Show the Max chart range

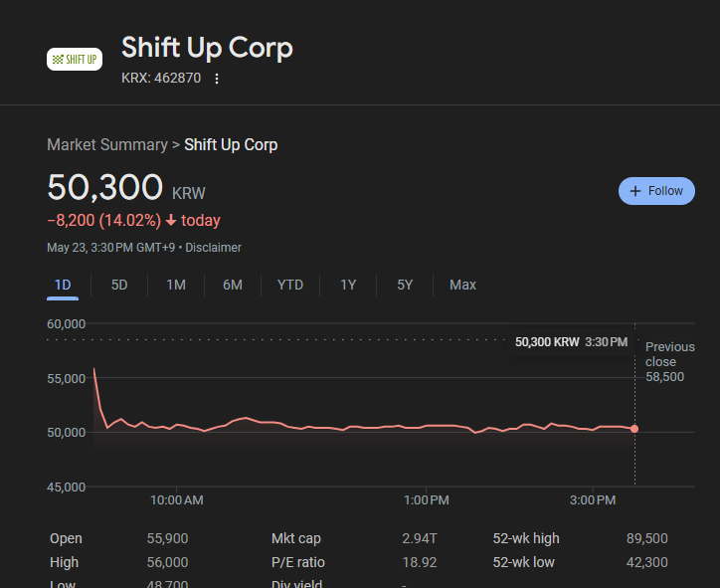click(x=462, y=285)
